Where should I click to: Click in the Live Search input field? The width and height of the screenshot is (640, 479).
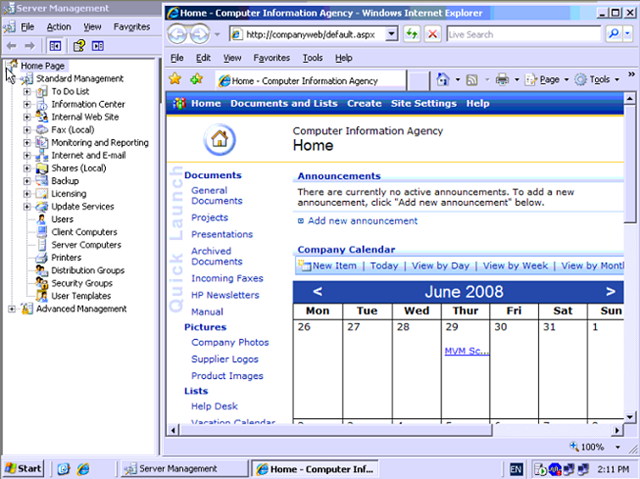524,34
